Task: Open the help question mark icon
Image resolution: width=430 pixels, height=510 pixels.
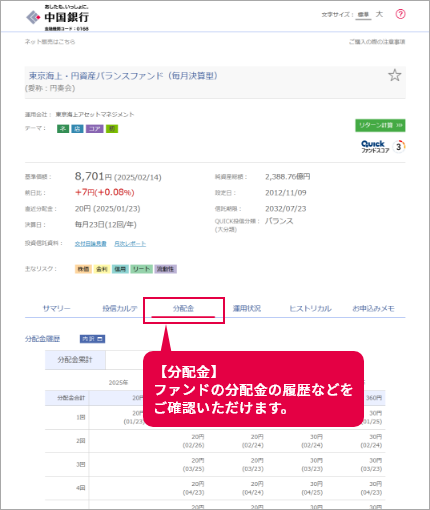Action: [x=400, y=14]
